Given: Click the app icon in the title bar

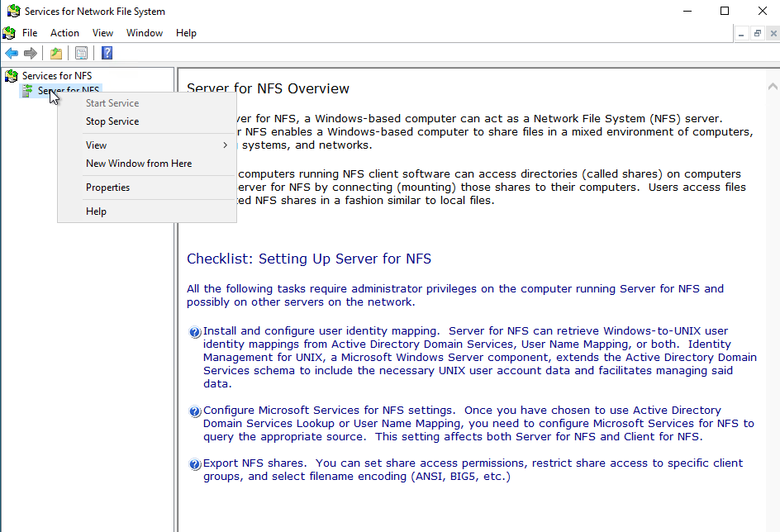Looking at the screenshot, I should click(13, 11).
